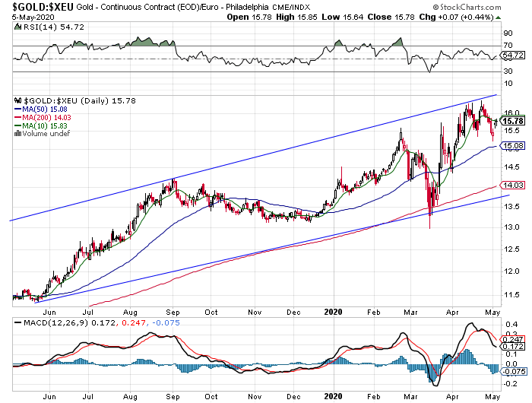Click the red 14.03 tag on right axis
The width and height of the screenshot is (532, 403).
[x=514, y=185]
